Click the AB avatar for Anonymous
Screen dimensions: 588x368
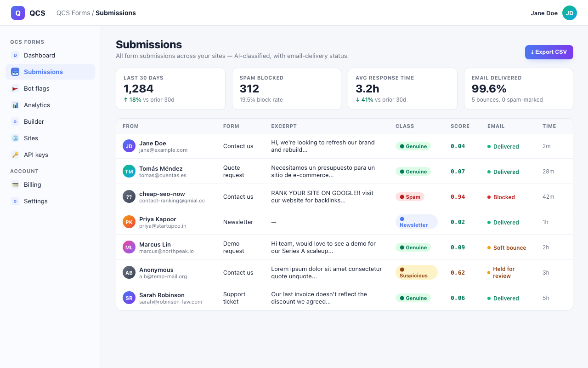pos(129,272)
